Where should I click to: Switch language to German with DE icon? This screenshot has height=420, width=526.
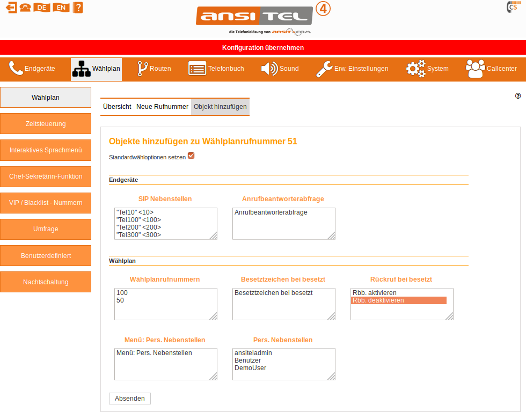(42, 8)
